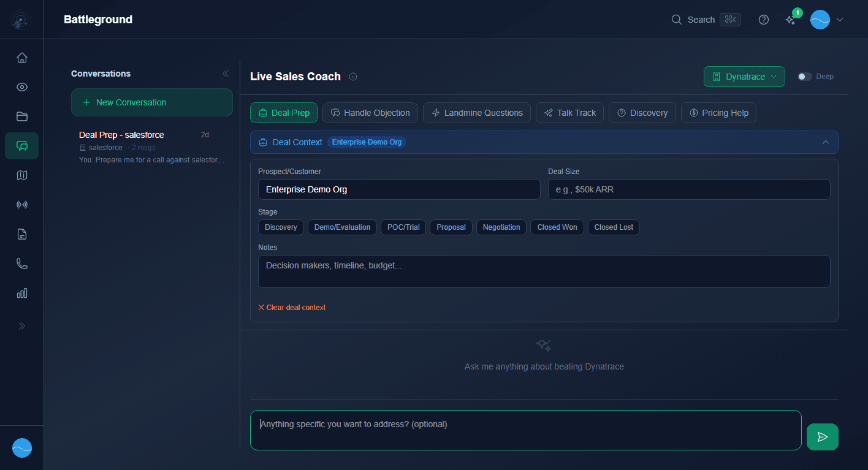Click the broadcast signal icon in sidebar
The image size is (868, 470).
tap(21, 205)
